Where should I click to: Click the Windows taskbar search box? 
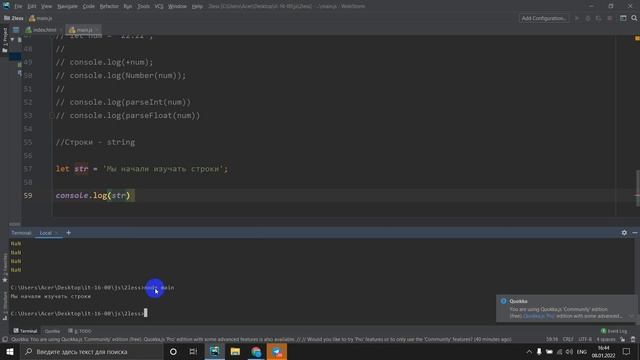point(91,351)
